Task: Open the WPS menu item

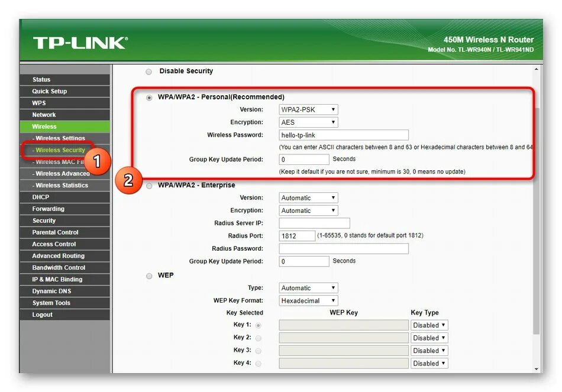Action: [x=65, y=103]
